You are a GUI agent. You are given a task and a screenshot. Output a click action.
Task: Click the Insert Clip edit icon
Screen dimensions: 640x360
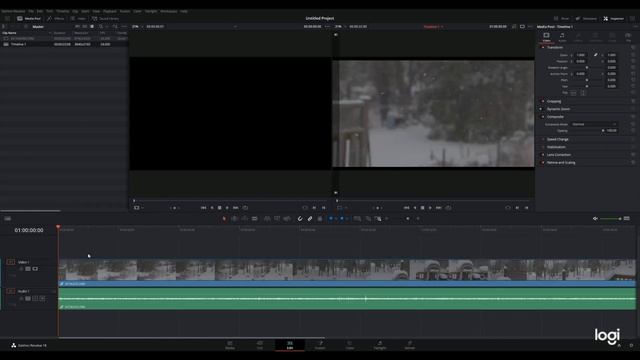[267, 219]
